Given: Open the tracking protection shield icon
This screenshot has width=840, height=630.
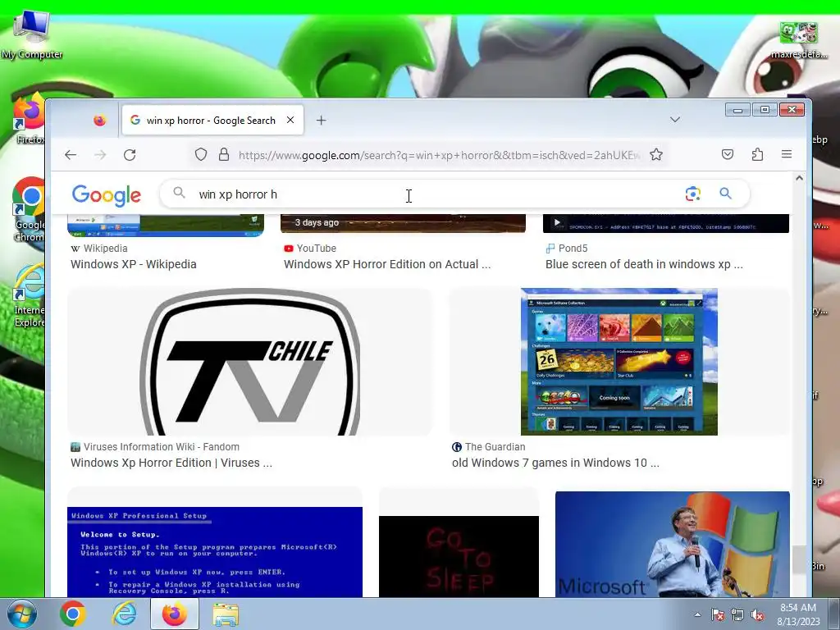Looking at the screenshot, I should point(201,155).
